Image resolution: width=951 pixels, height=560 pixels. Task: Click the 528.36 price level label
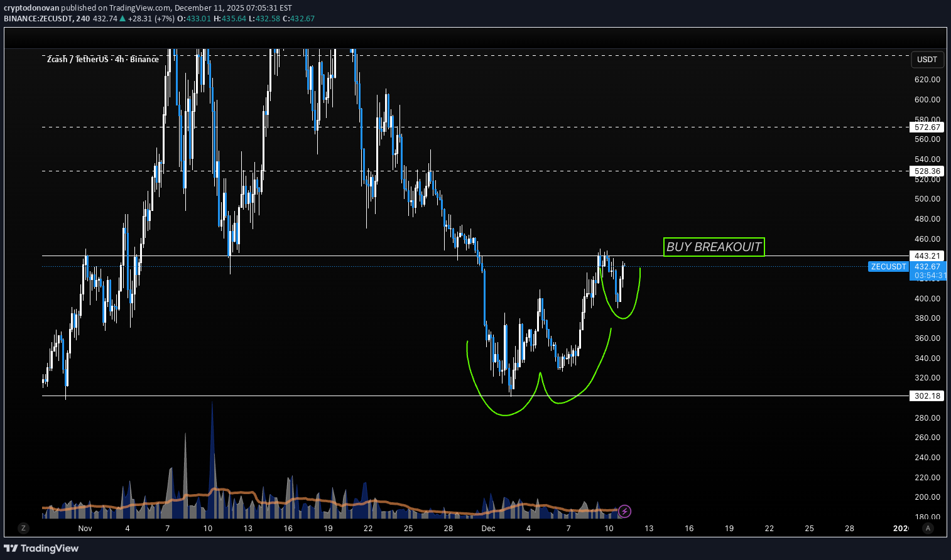point(927,171)
